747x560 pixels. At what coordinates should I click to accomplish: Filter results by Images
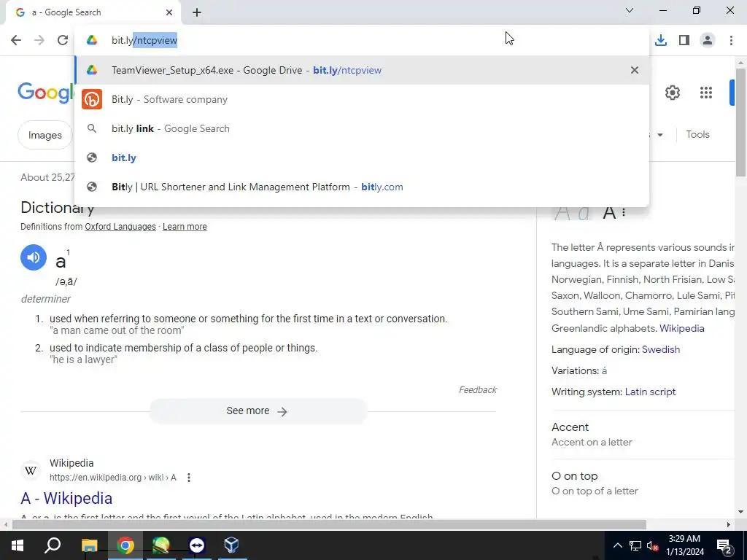pyautogui.click(x=44, y=135)
